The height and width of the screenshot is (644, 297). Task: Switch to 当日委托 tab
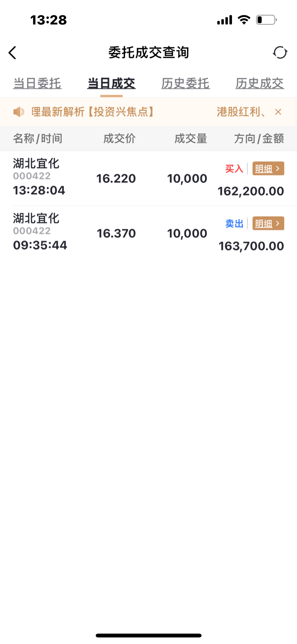(x=37, y=83)
